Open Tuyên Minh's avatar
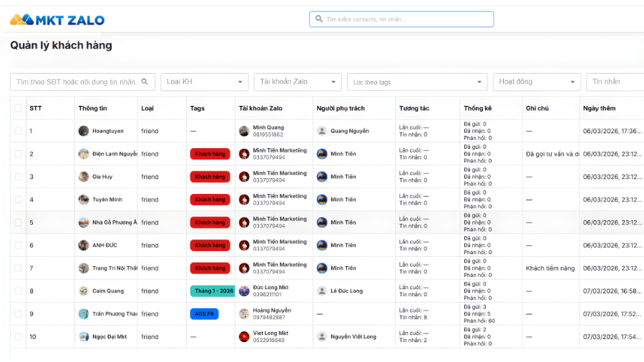Screen dimensions: 644x362 point(84,200)
